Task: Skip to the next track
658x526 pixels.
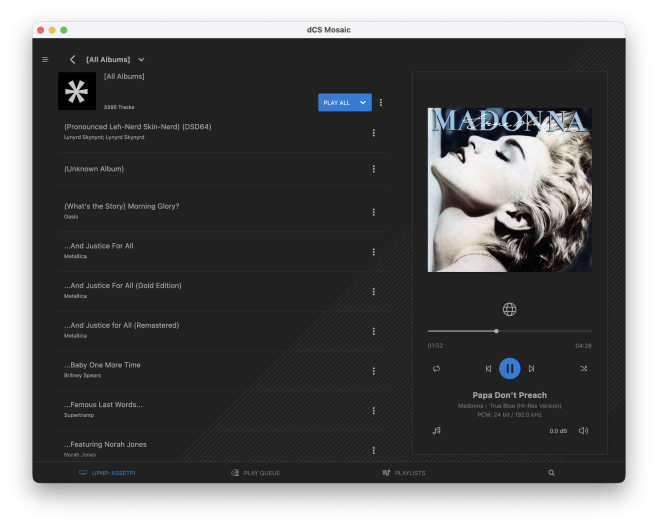Action: point(531,369)
